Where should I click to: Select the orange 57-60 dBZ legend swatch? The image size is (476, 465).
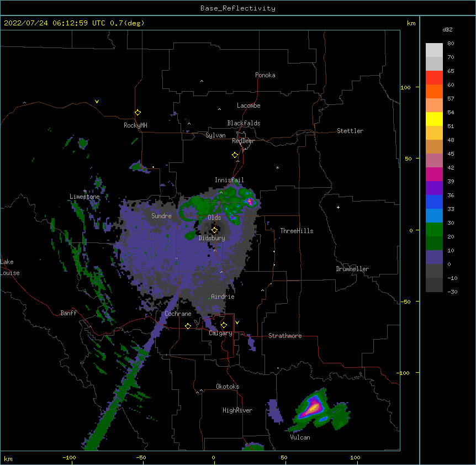pos(434,92)
